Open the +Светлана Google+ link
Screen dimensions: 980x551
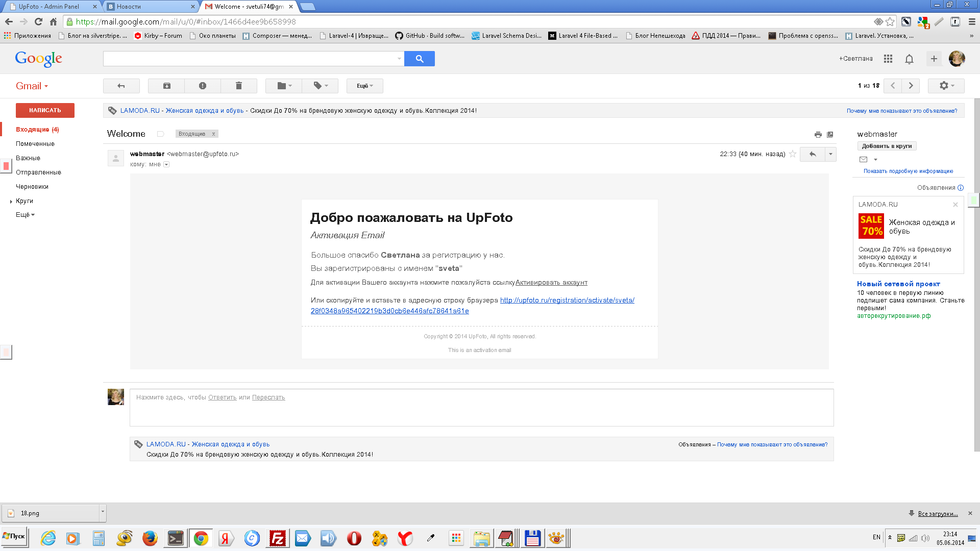point(855,59)
